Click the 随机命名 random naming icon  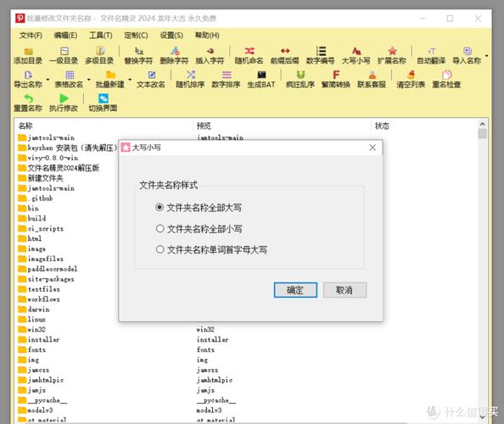tap(249, 51)
